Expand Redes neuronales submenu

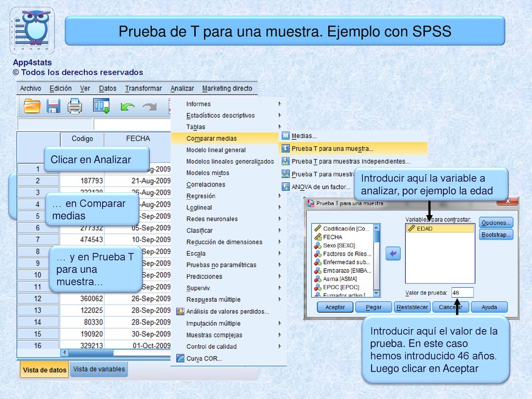[x=229, y=219]
